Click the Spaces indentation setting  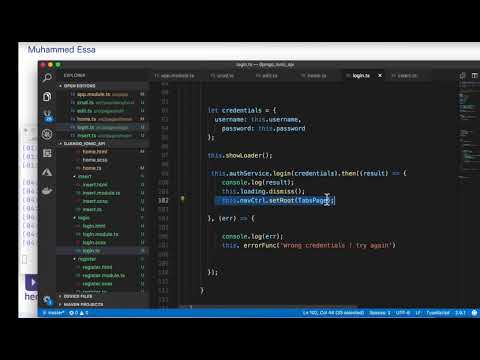click(380, 313)
